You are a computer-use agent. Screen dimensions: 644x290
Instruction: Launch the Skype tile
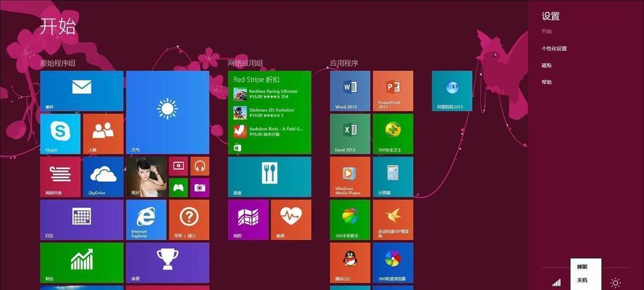tap(60, 134)
